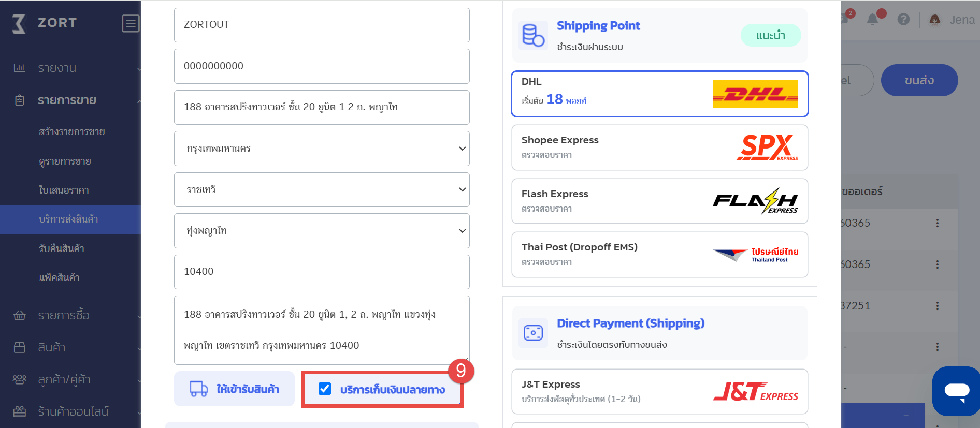Click the SPX Express logo
Screen dimensions: 980x428
767,147
